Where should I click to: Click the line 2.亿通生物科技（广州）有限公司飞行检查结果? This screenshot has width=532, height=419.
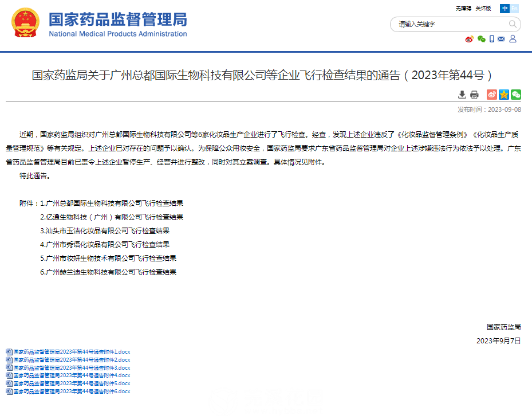pos(112,217)
